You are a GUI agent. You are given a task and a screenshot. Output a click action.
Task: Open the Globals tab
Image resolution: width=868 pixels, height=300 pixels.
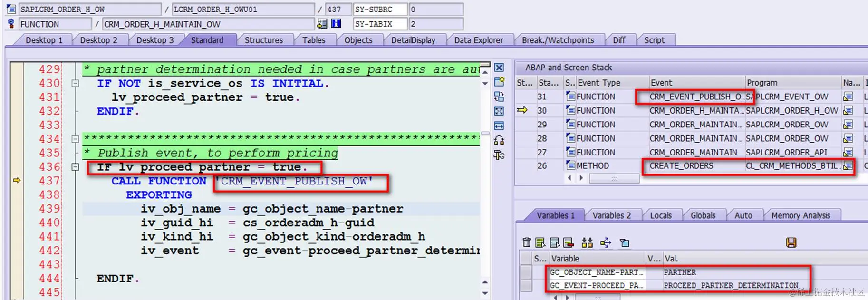click(703, 215)
